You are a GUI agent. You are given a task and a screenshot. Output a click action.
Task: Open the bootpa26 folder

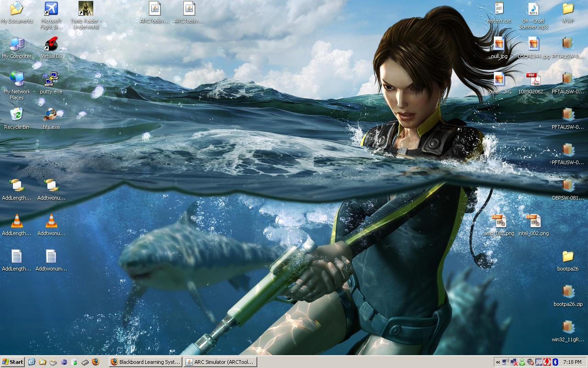click(568, 260)
